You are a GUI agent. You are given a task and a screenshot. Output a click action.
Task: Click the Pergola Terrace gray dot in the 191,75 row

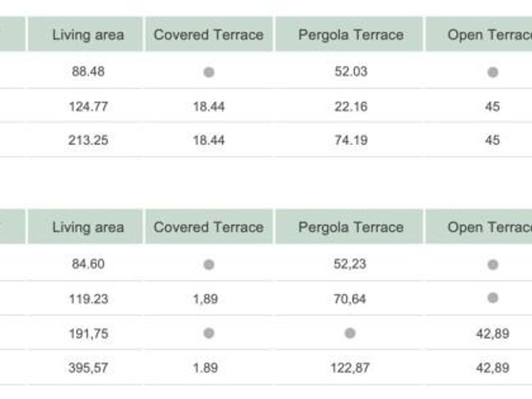350,333
